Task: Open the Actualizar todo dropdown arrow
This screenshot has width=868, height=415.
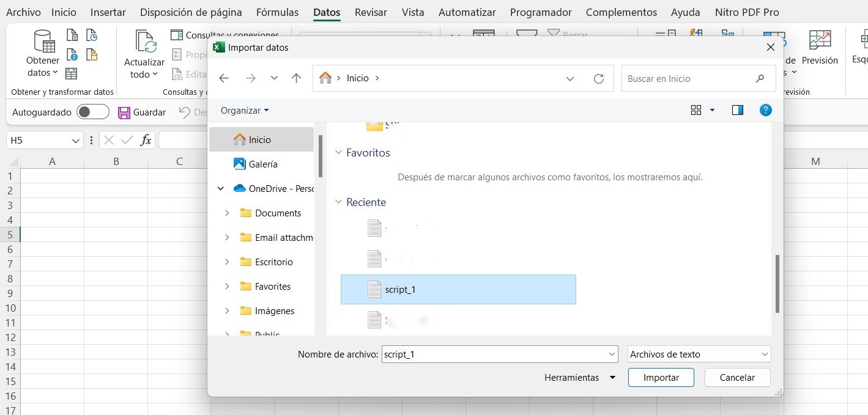Action: click(155, 75)
